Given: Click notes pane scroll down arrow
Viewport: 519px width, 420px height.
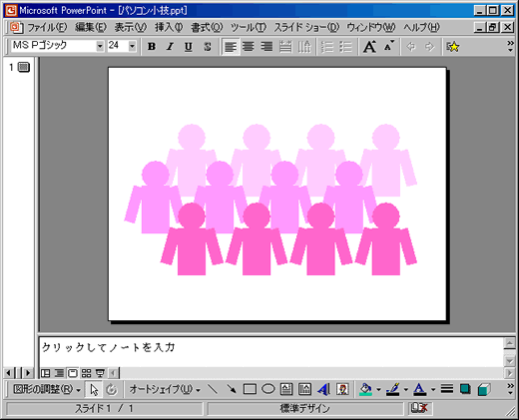Looking at the screenshot, I should pyautogui.click(x=510, y=360).
